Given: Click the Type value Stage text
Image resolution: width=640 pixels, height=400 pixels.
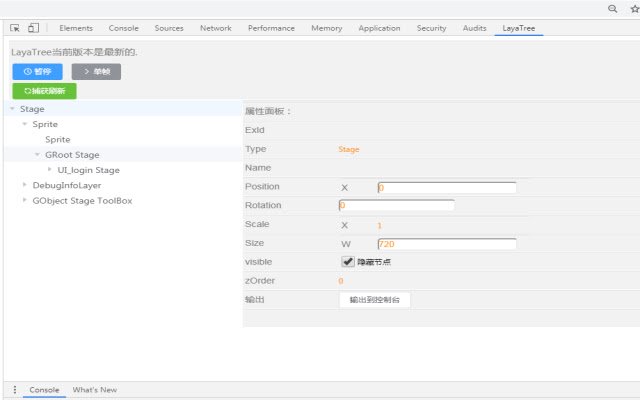Looking at the screenshot, I should (x=349, y=149).
